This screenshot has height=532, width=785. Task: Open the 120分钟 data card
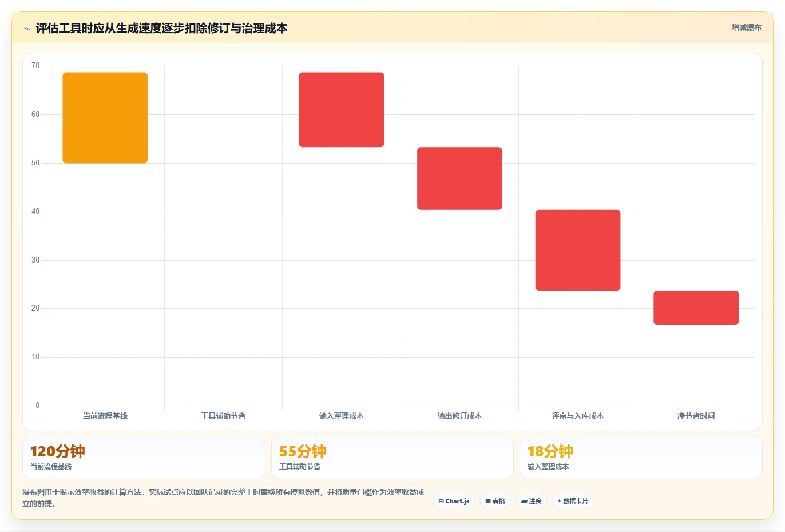[144, 457]
